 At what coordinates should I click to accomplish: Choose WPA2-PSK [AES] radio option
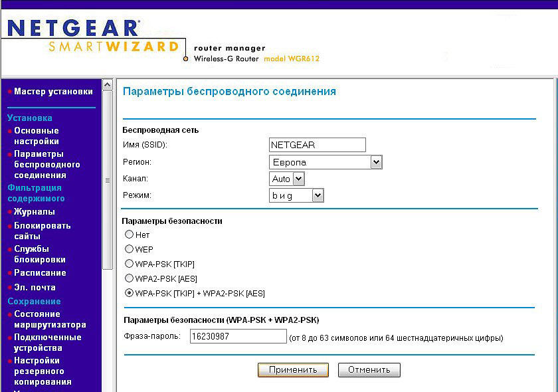130,278
